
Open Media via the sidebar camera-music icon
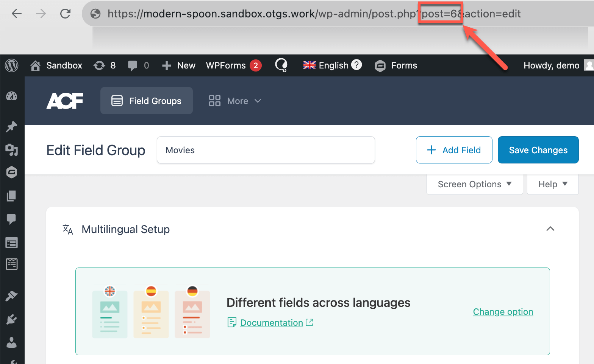[x=12, y=150]
